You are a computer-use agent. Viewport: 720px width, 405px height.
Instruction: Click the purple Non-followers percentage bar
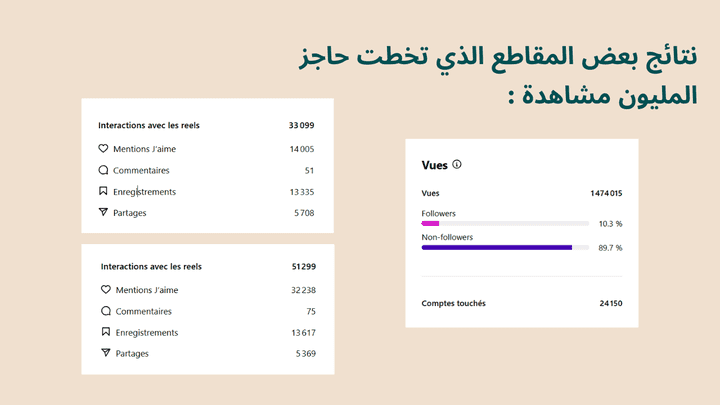[497, 247]
